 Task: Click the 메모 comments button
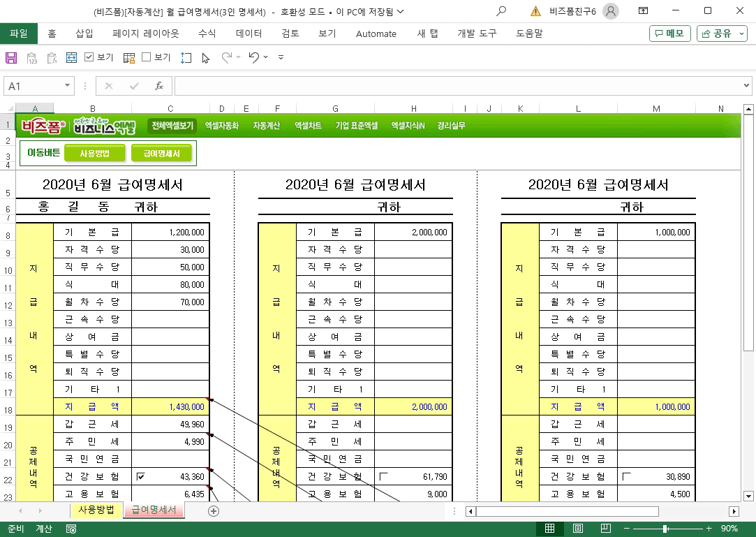click(x=670, y=34)
